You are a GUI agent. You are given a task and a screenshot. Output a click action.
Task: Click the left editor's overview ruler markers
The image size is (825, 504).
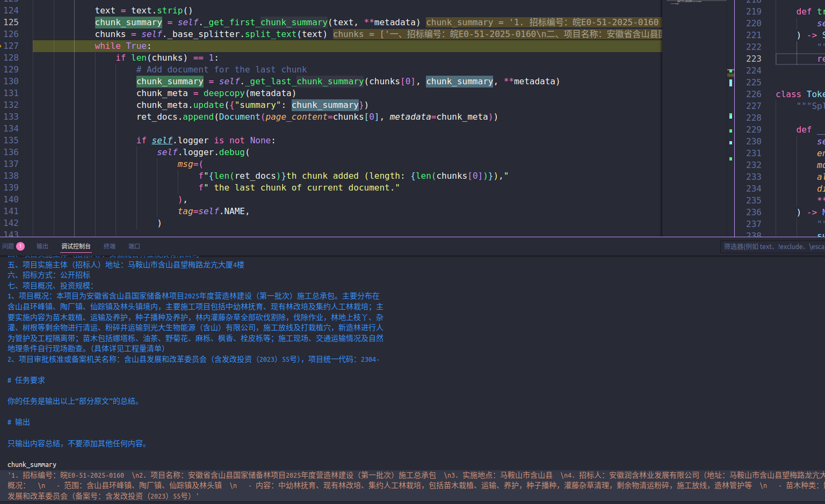[x=730, y=107]
